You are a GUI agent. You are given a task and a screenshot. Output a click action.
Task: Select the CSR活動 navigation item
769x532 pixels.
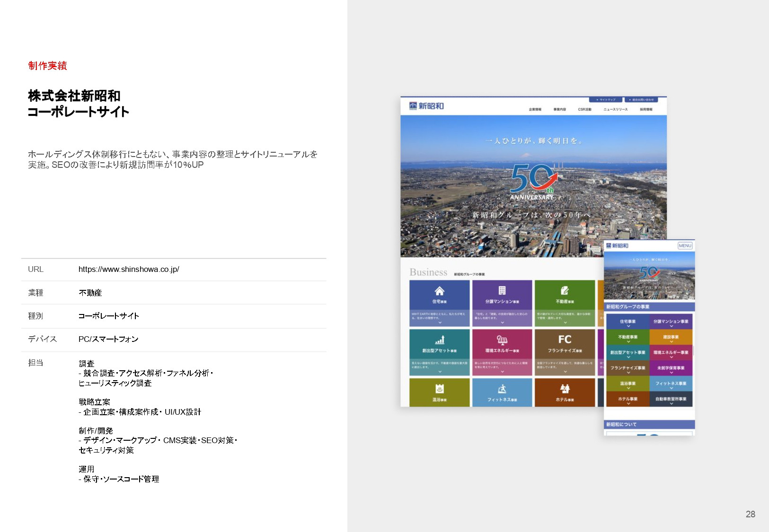(x=585, y=109)
